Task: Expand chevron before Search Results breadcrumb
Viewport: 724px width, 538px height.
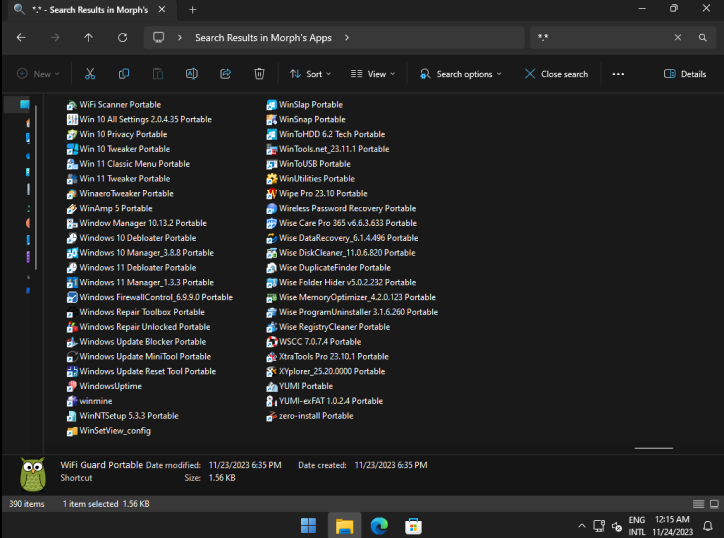Action: pos(180,37)
